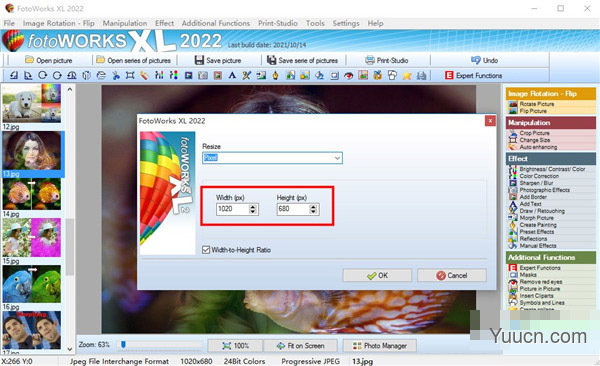Increase Height value with up arrow
This screenshot has width=600, height=366.
point(313,207)
